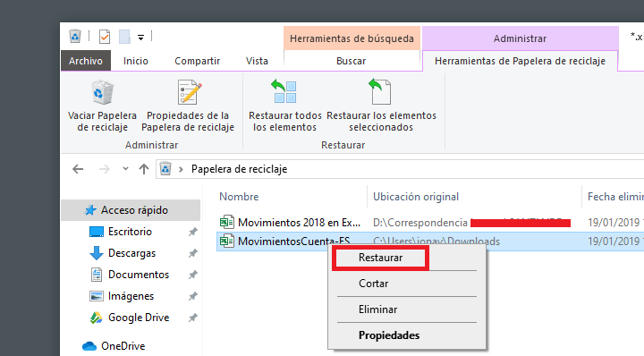644x356 pixels.
Task: Open OneDrive in the sidebar
Action: point(123,346)
